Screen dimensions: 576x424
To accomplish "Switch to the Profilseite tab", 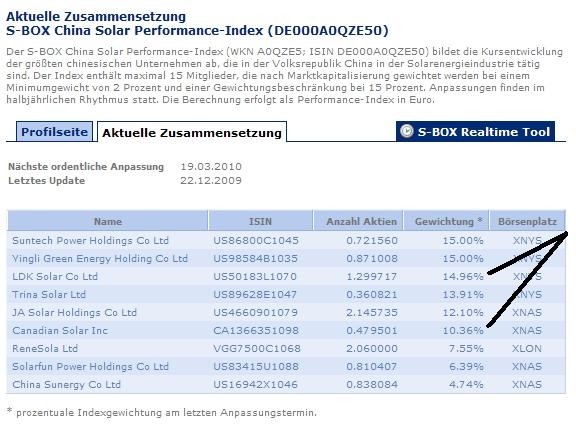I will tap(54, 132).
